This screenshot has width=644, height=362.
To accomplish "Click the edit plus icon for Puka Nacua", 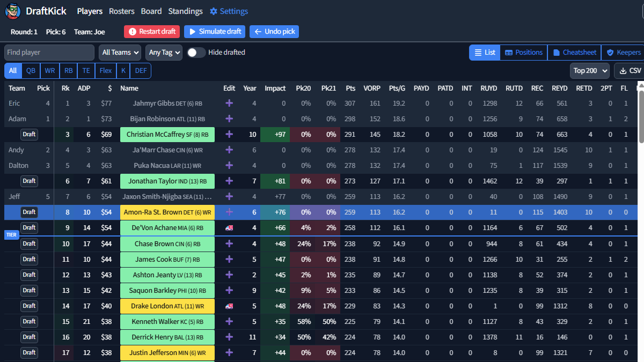I will point(229,166).
